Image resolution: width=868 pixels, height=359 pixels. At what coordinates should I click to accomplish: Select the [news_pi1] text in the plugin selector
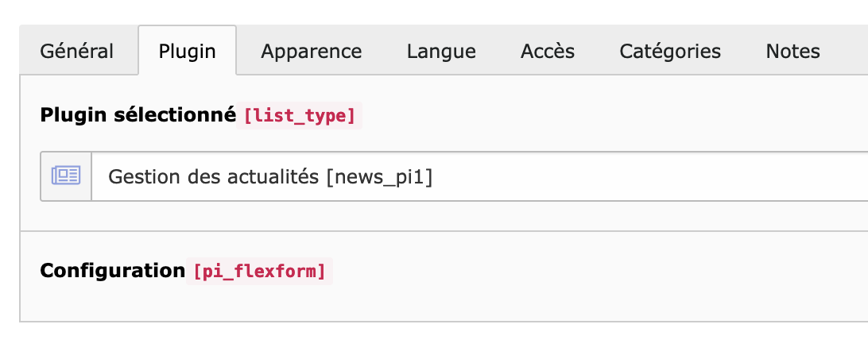(379, 176)
